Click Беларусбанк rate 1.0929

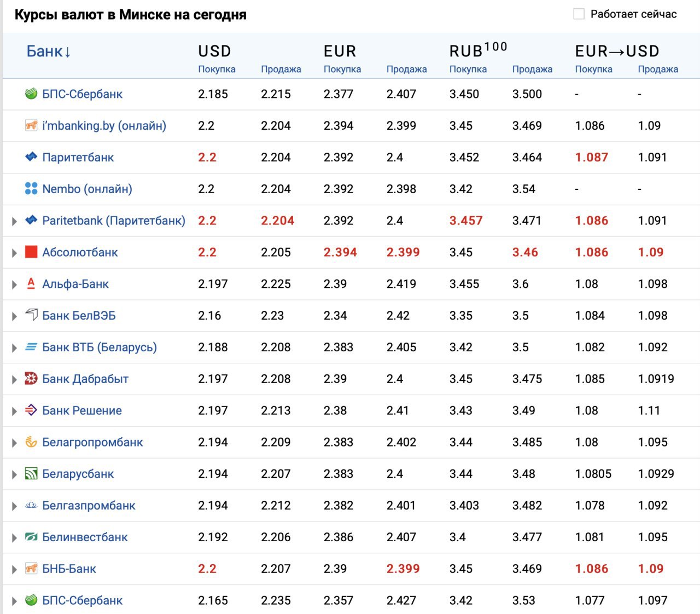(656, 474)
